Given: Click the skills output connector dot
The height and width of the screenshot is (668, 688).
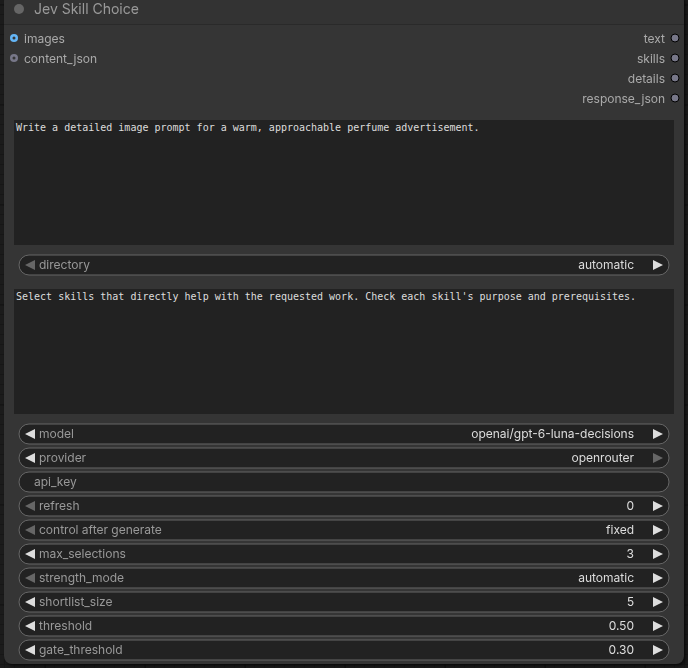Looking at the screenshot, I should point(675,58).
